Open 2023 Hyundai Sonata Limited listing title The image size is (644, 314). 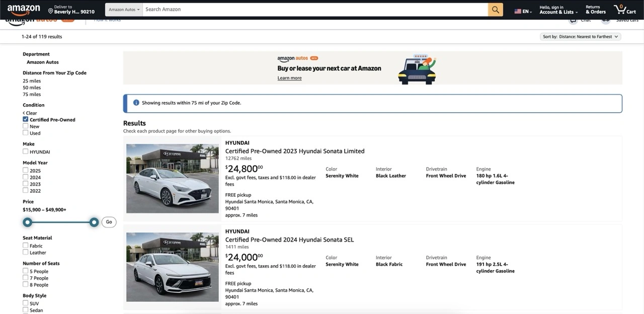click(x=295, y=151)
